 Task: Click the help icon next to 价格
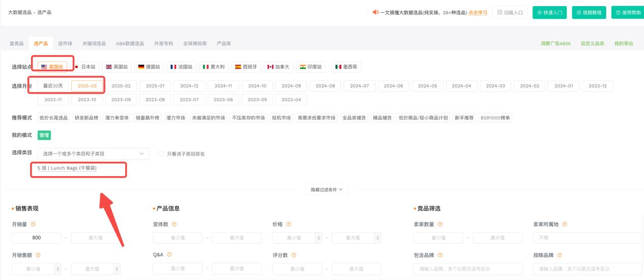point(289,224)
